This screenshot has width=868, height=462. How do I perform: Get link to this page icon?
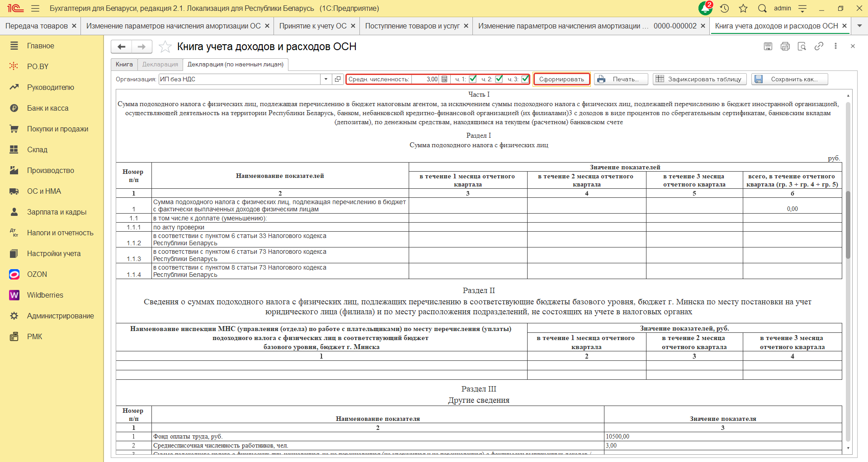(819, 46)
